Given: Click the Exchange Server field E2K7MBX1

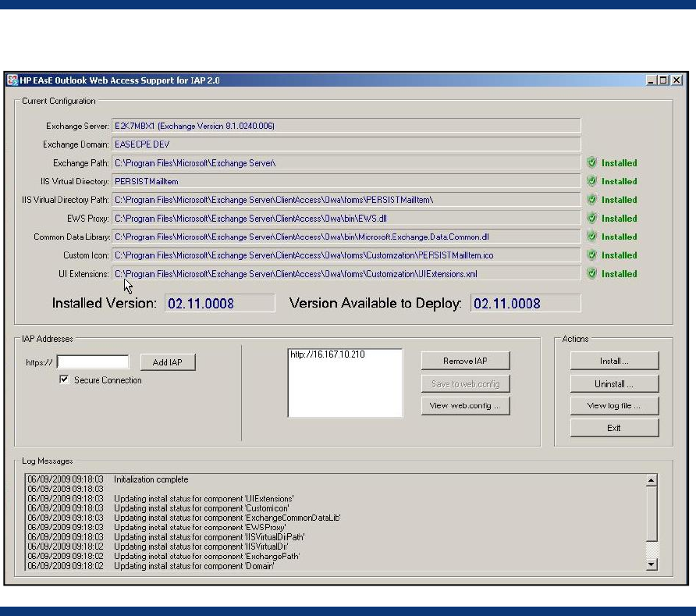Looking at the screenshot, I should 346,126.
